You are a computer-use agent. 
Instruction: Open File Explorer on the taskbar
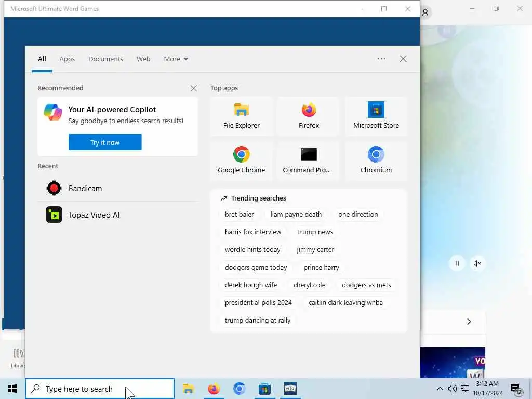pos(188,389)
